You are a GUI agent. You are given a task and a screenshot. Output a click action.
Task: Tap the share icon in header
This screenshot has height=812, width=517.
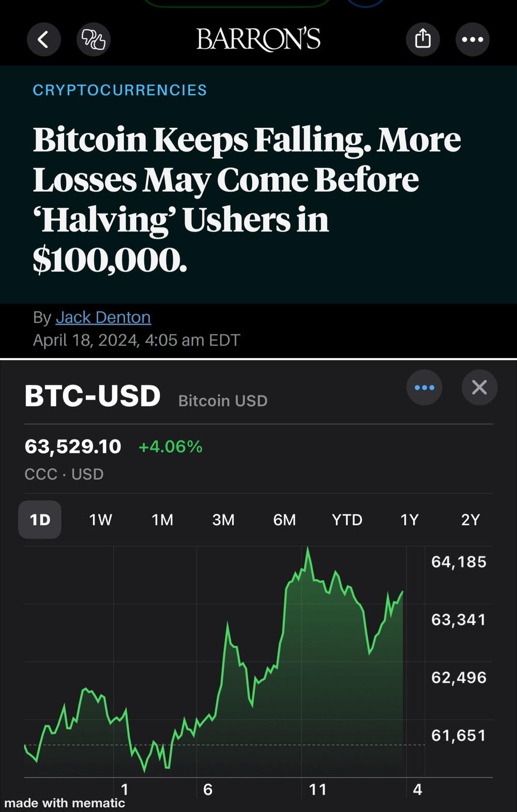[423, 39]
